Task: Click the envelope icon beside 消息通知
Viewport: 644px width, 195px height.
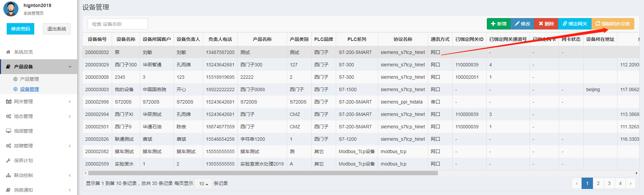Action: click(8, 190)
